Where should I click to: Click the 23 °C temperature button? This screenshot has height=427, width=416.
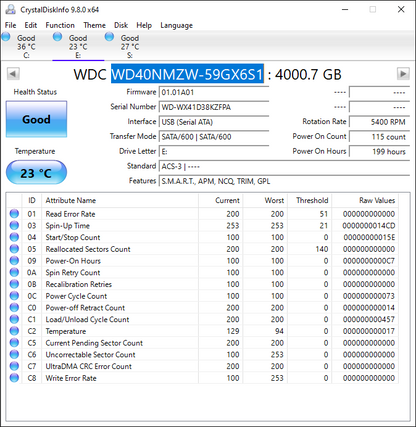click(x=36, y=172)
